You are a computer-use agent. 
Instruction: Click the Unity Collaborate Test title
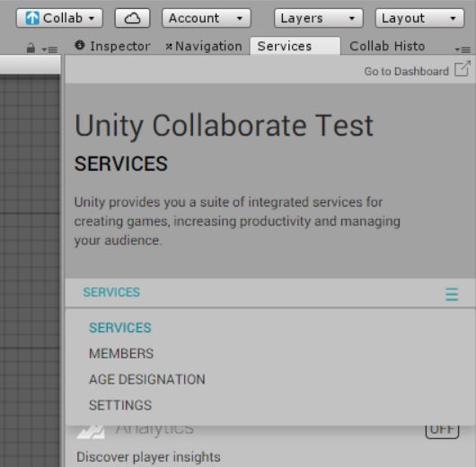(224, 126)
